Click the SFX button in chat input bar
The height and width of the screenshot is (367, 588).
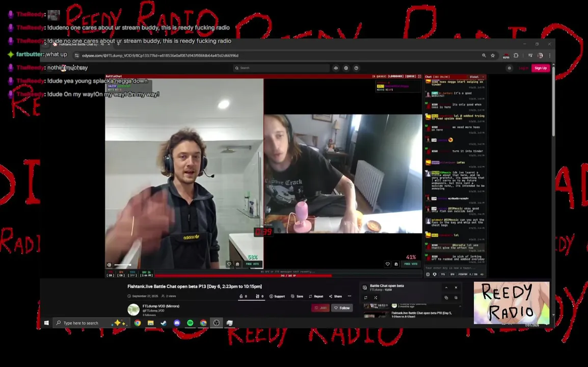(452, 274)
